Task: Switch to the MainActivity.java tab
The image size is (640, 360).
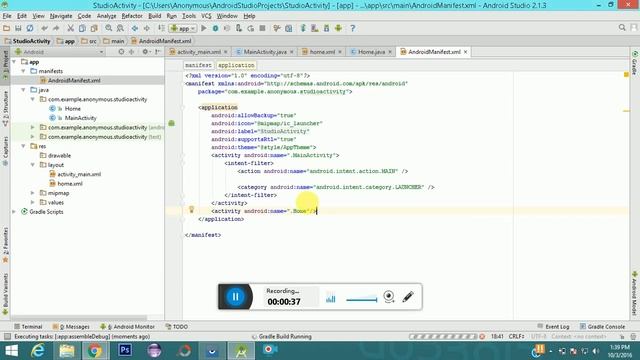Action: coord(264,52)
